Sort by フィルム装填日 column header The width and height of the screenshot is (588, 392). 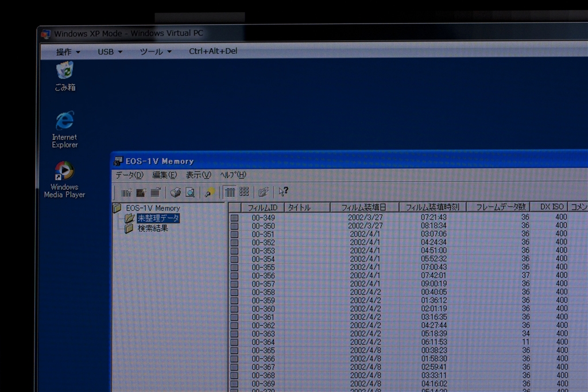click(x=365, y=207)
